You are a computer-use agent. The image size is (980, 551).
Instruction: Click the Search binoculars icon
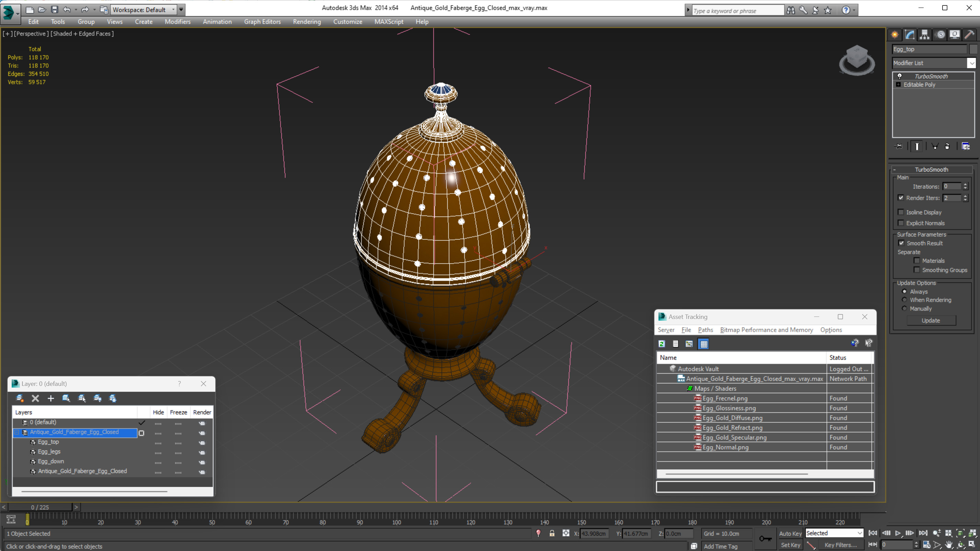tap(791, 10)
